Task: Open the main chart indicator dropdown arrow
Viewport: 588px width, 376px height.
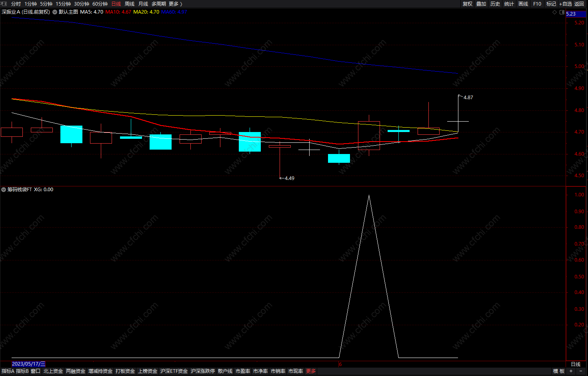Action: click(x=55, y=12)
